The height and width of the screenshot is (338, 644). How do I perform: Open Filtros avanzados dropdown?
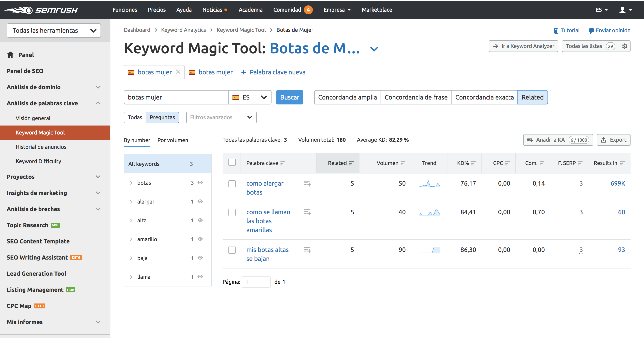(x=221, y=117)
